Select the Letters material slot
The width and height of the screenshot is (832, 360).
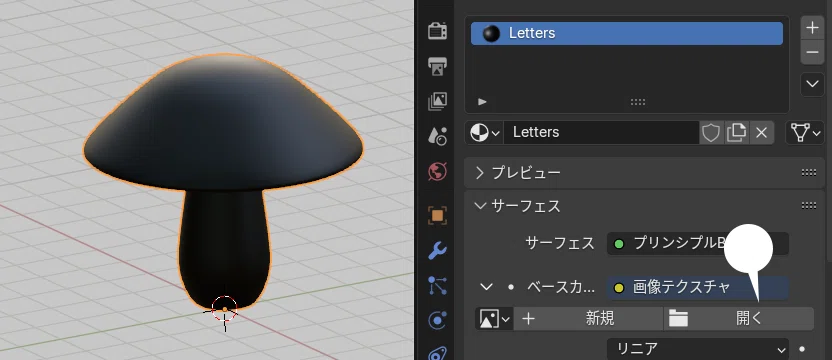[627, 33]
